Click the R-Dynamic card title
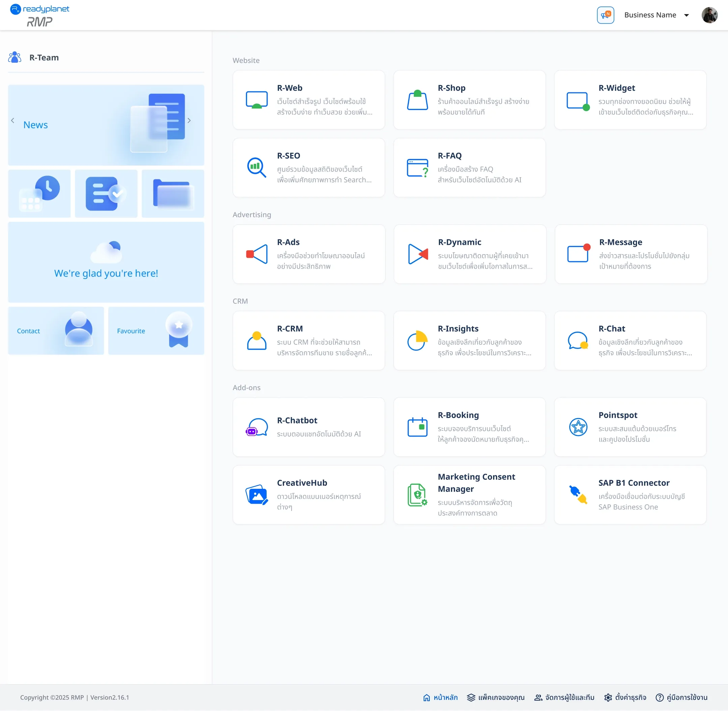Screen dimensions: 728x711 [x=460, y=242]
